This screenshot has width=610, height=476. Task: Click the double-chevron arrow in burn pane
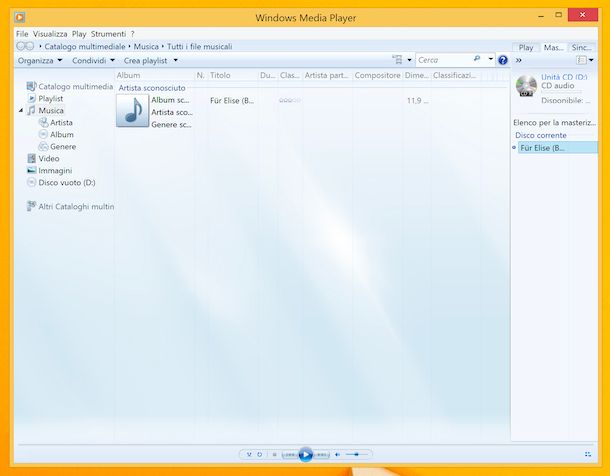(519, 60)
